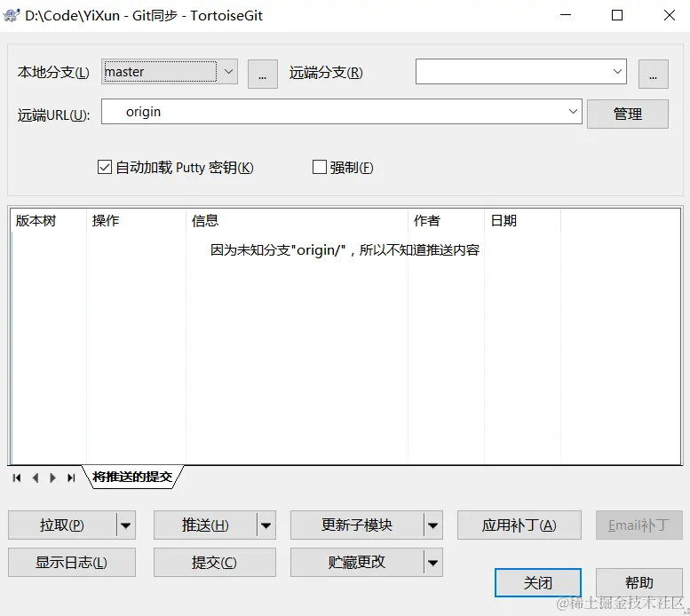Click the 作者 column header
Viewport: 690px width, 616px height.
tap(446, 220)
